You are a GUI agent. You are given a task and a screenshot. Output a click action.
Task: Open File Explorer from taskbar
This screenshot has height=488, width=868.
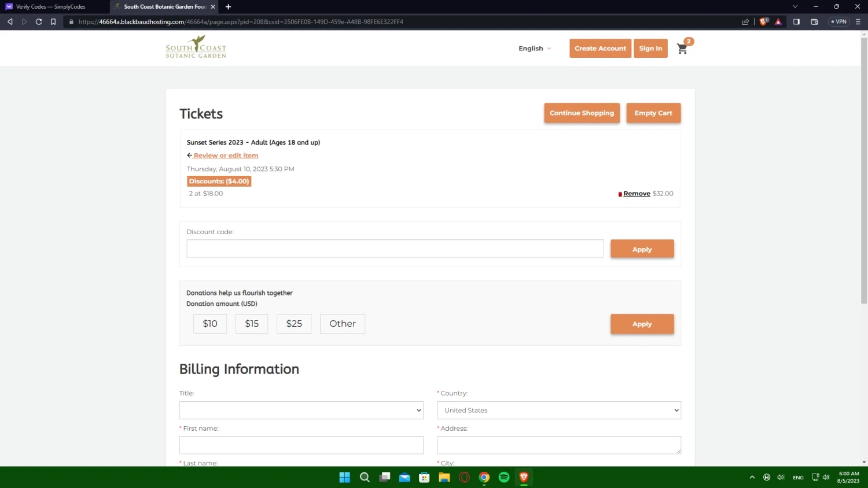pyautogui.click(x=444, y=477)
